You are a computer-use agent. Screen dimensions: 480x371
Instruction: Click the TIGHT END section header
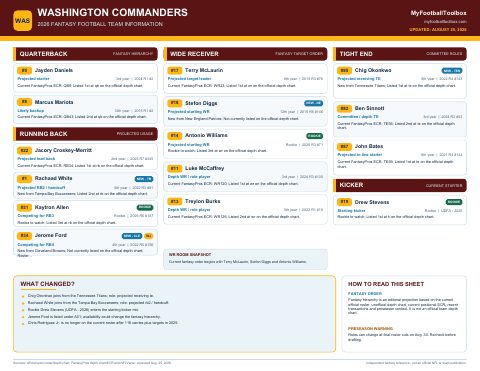coord(400,54)
